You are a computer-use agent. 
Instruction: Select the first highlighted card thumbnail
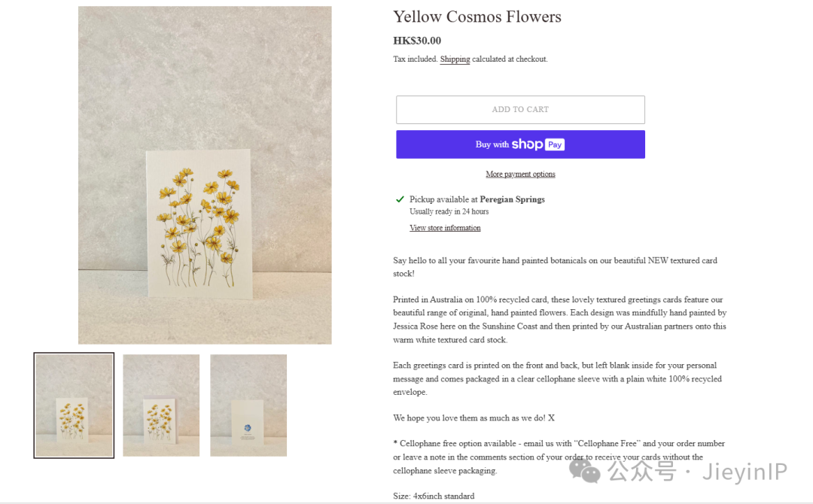pyautogui.click(x=74, y=405)
